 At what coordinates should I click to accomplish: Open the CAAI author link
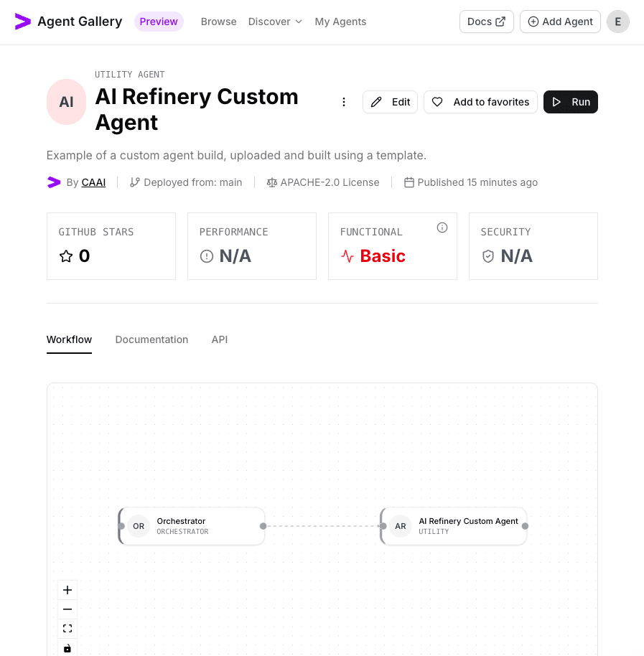93,182
